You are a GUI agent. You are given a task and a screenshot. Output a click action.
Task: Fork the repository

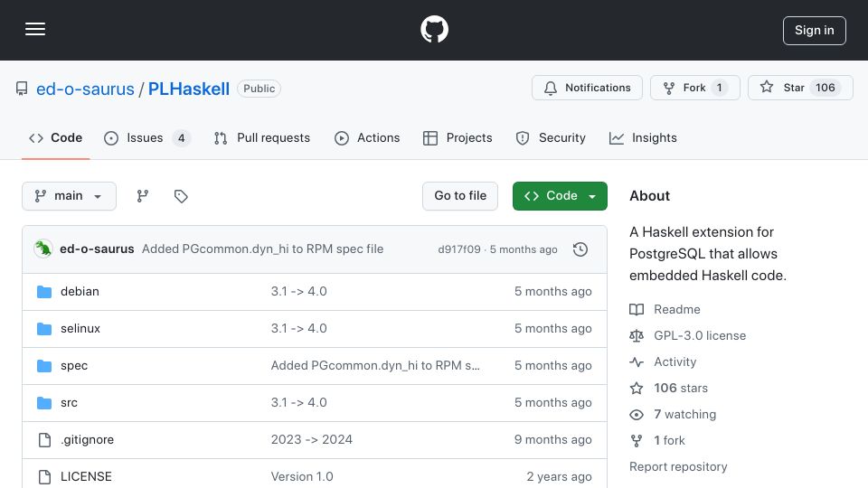[694, 88]
